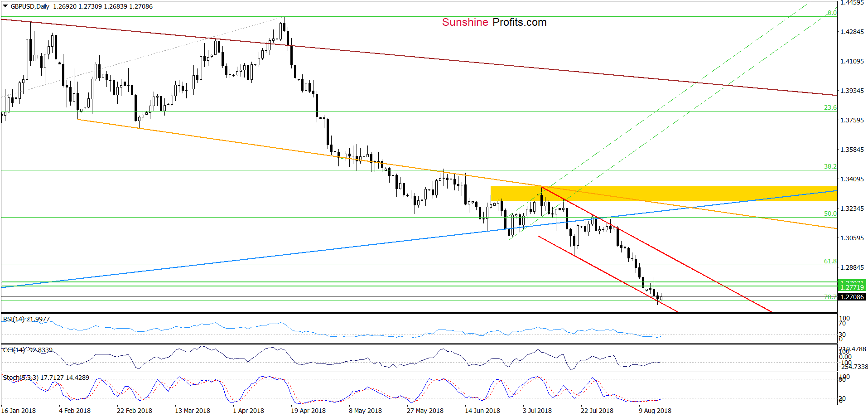Click the CCI(14) -92.8339 indicator label
The image size is (868, 417).
[x=28, y=350]
